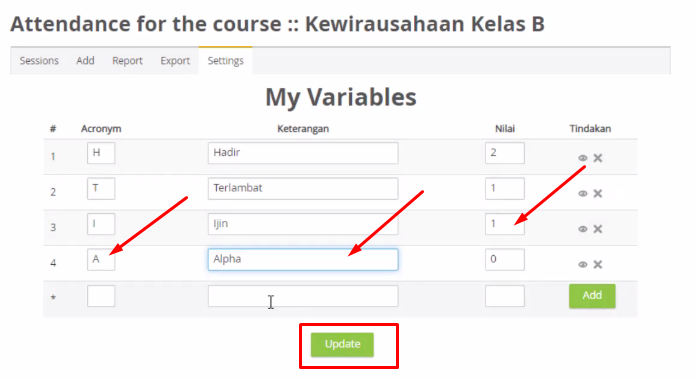
Task: Hide the Hadir status using eye icon
Action: 583,158
